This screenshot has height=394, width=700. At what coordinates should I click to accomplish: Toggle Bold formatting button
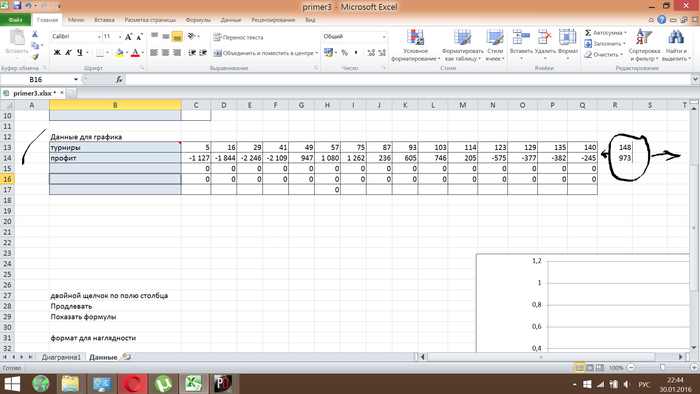tap(57, 53)
